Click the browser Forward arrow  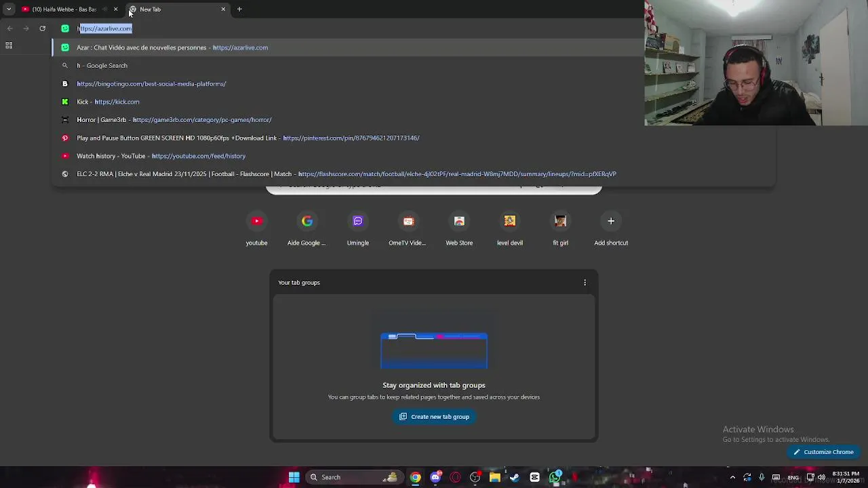coord(26,28)
